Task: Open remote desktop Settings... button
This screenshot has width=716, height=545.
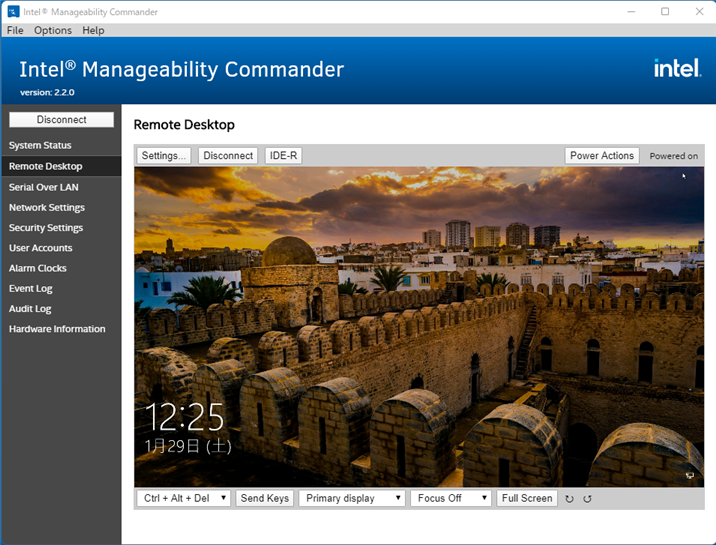Action: coord(163,156)
